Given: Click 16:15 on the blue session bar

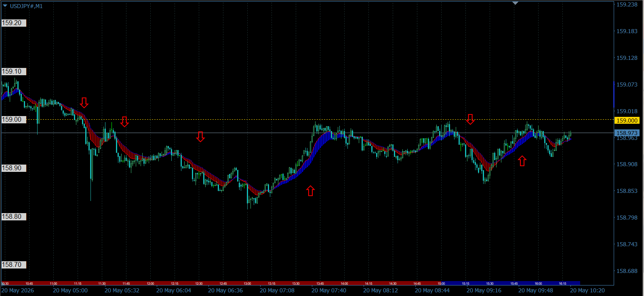Looking at the screenshot, I should tap(562, 283).
